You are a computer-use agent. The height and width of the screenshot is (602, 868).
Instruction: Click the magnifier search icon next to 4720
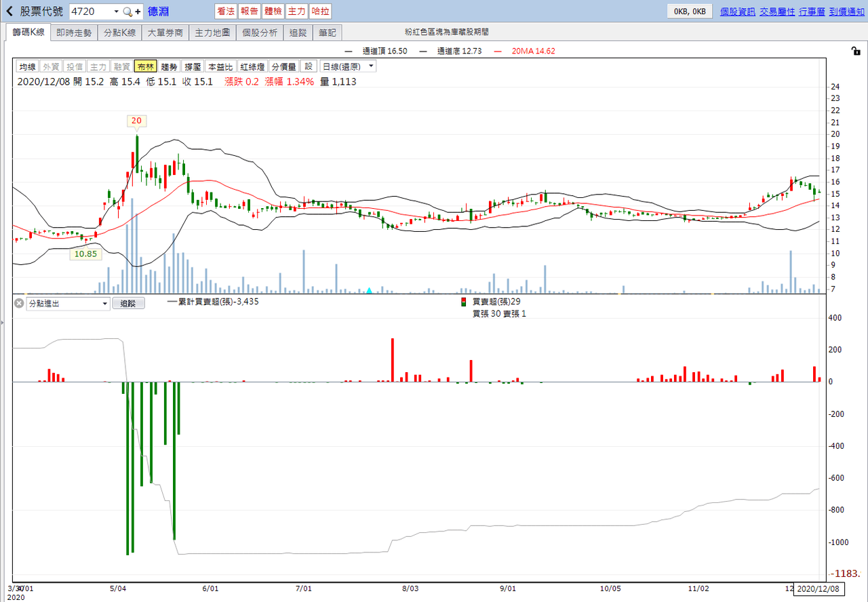coord(127,12)
